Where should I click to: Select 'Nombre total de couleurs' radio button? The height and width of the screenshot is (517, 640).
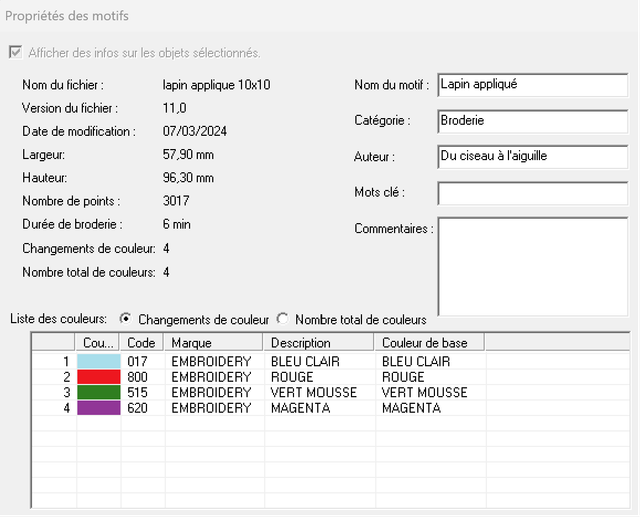point(283,319)
